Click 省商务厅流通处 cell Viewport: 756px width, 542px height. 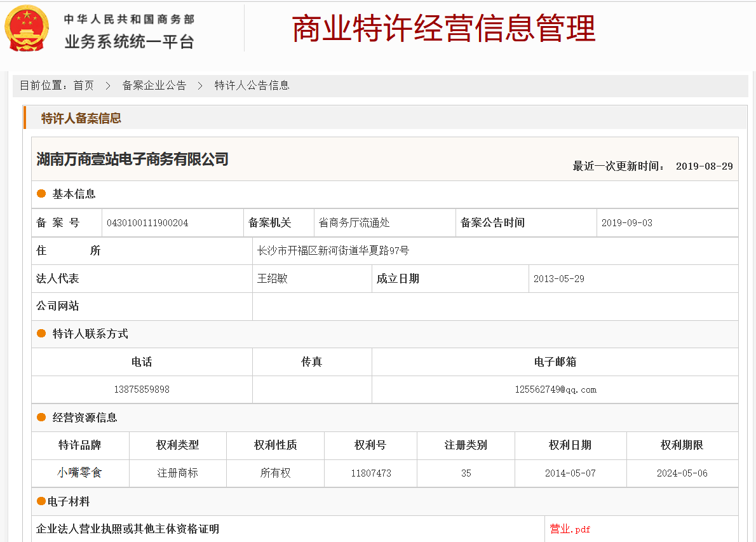click(x=354, y=223)
